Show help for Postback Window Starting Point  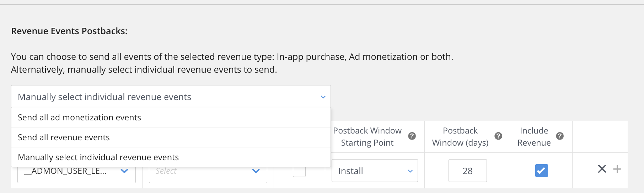click(412, 136)
